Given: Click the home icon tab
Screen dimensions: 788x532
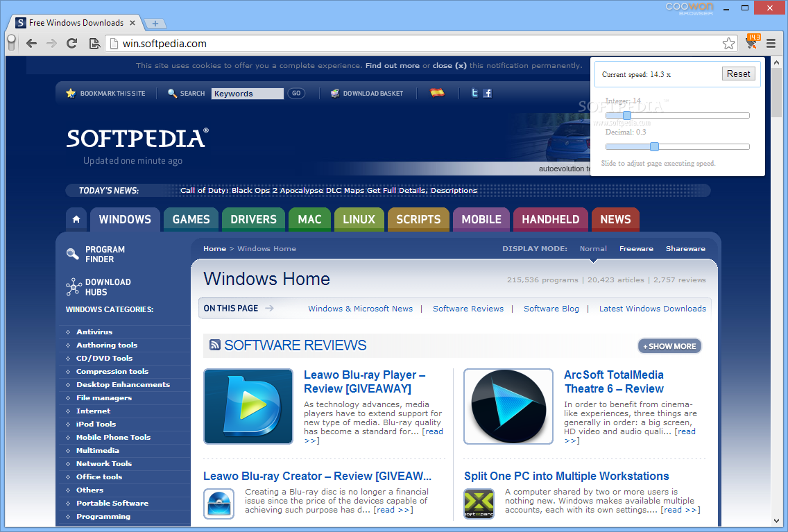Looking at the screenshot, I should [76, 220].
